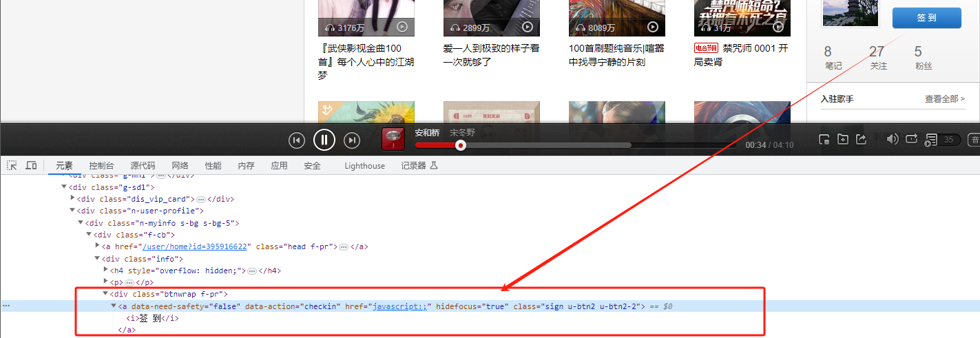The image size is (980, 338).
Task: Collapse the div class g-sd1 node
Action: tap(64, 187)
